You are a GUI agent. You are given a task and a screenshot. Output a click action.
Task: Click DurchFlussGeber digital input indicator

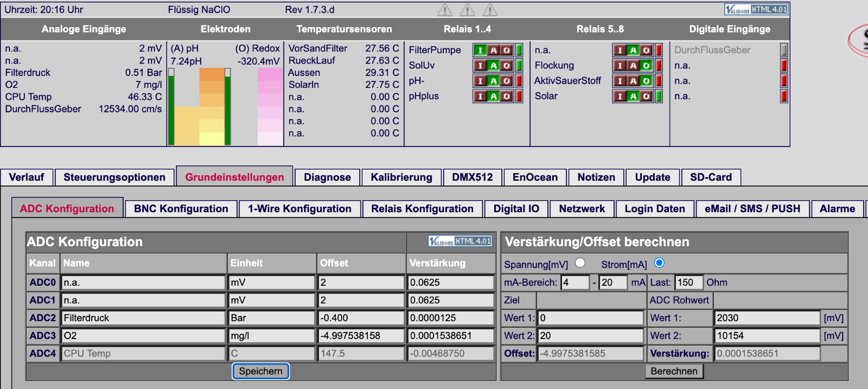tap(784, 50)
